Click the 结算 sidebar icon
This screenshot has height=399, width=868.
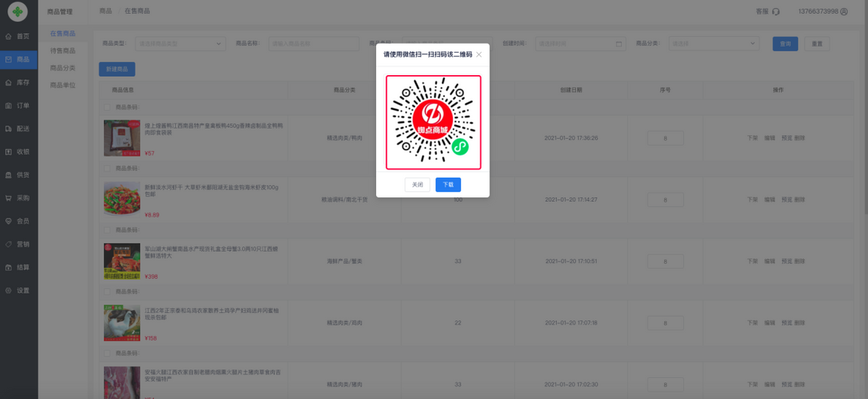(x=9, y=267)
